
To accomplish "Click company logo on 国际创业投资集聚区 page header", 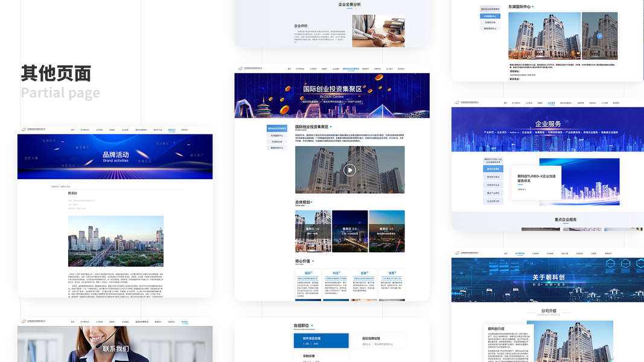I will point(250,69).
